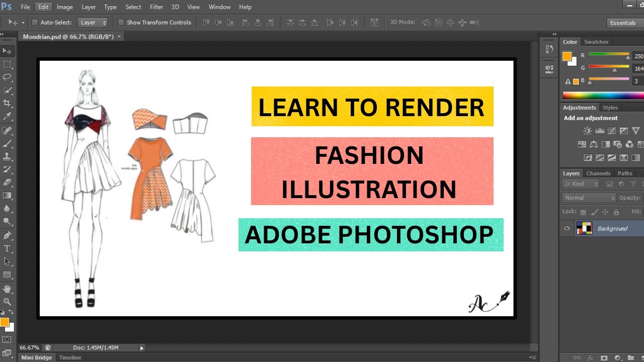Click the 3D orbit camera icon
The width and height of the screenshot is (644, 362).
[426, 23]
